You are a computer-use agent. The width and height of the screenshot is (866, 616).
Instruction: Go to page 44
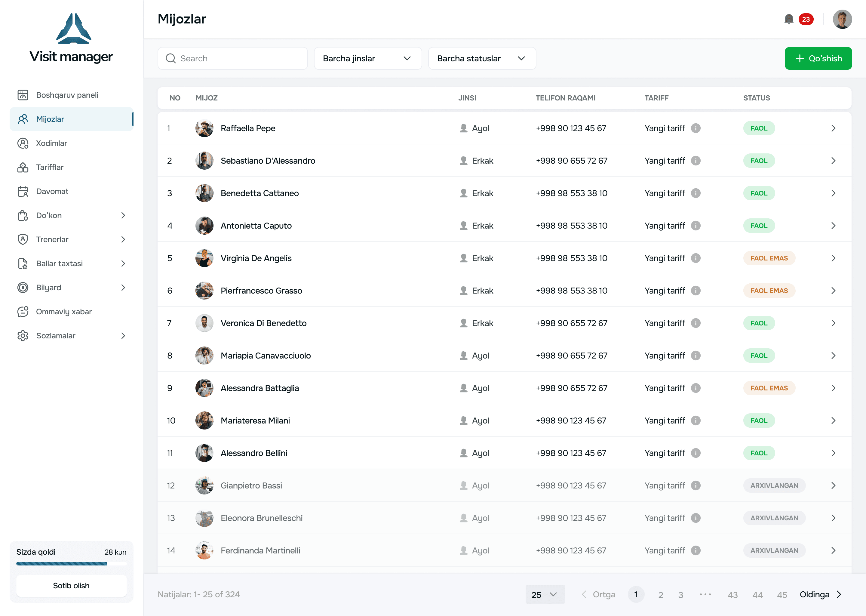(x=757, y=595)
